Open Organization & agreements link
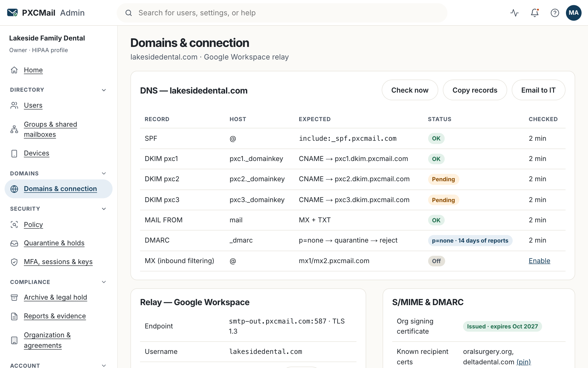Image resolution: width=588 pixels, height=368 pixels. [x=47, y=340]
